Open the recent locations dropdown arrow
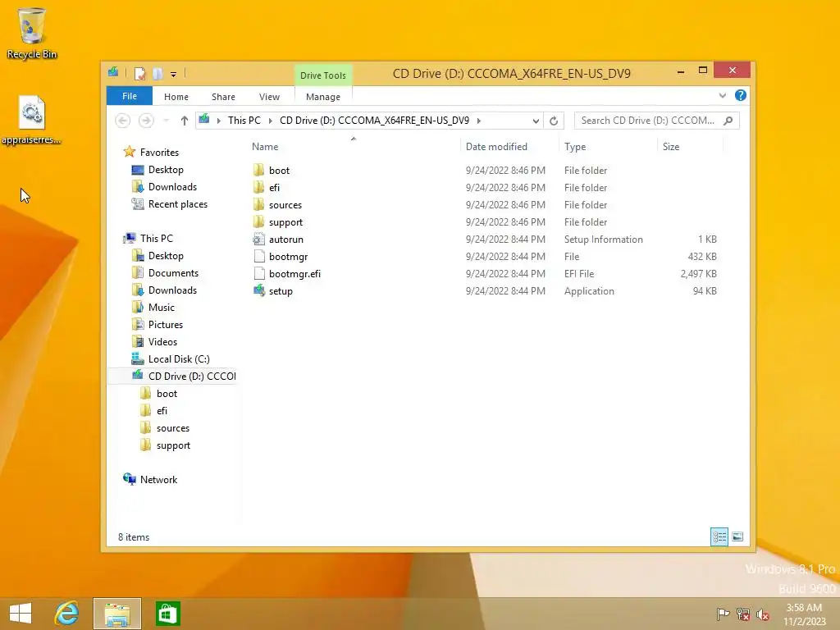Viewport: 840px width, 630px height. 166,121
